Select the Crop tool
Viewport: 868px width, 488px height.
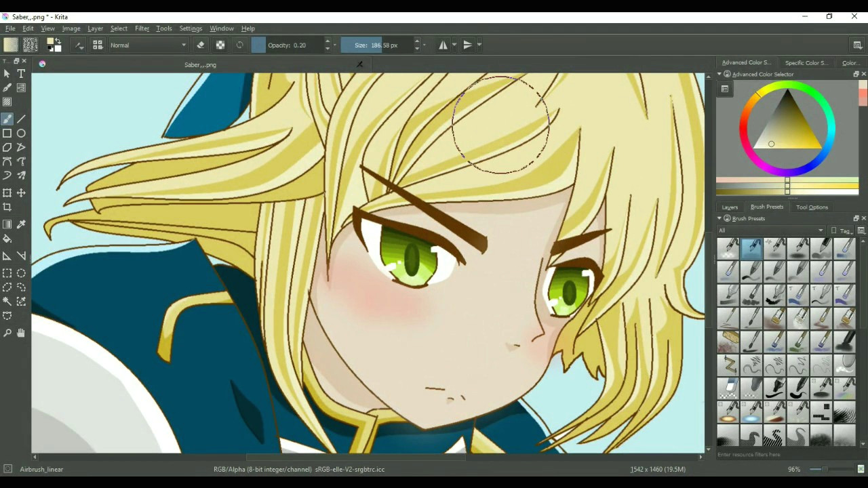7,207
